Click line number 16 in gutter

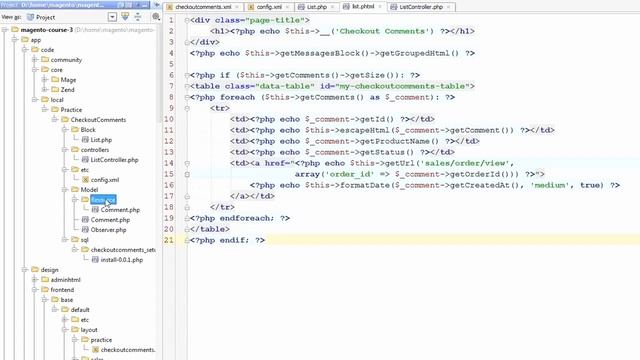(169, 185)
